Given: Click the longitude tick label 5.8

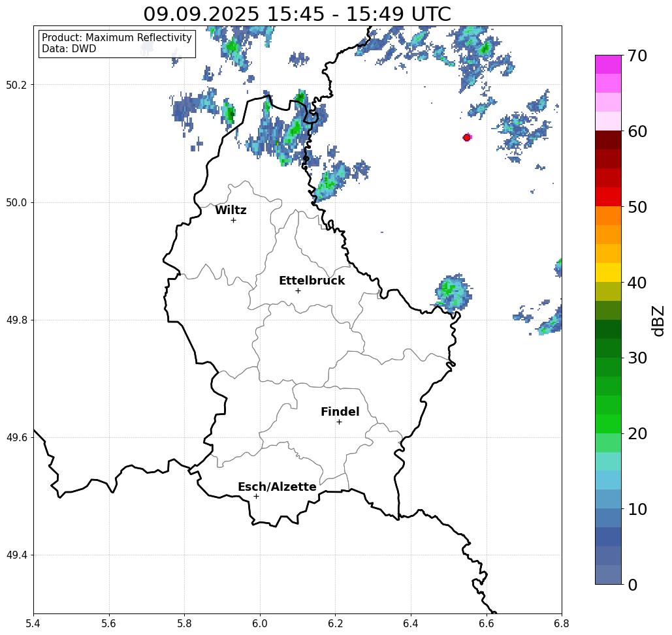Looking at the screenshot, I should click(x=184, y=623).
